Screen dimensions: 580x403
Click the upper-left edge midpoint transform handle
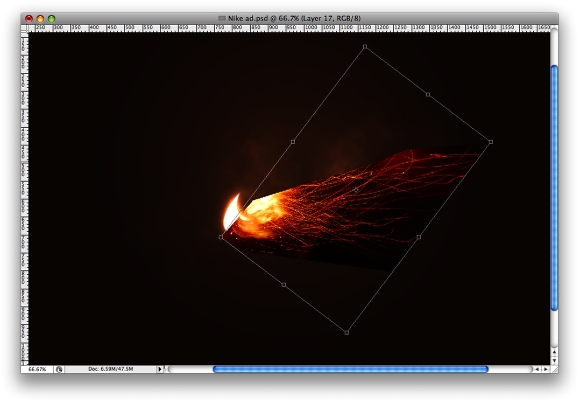[x=293, y=142]
